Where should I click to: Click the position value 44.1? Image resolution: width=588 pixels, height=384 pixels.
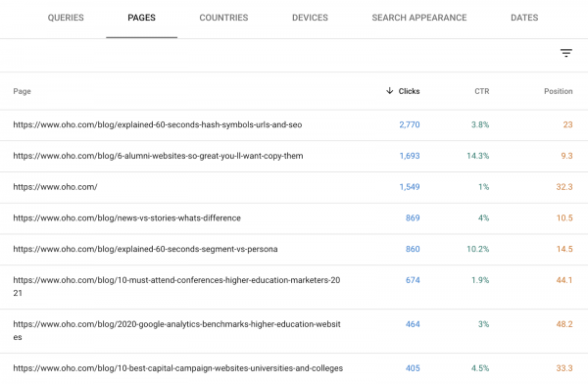[x=564, y=280]
